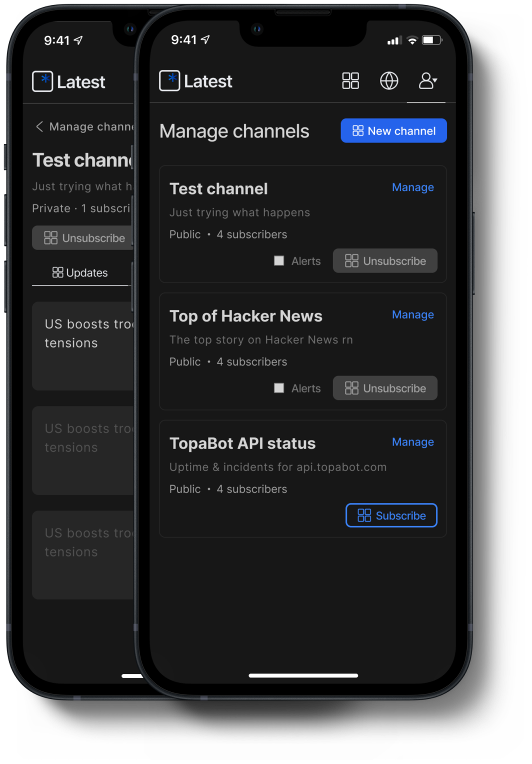This screenshot has height=764, width=532.
Task: Manage the Test channel
Action: [x=412, y=187]
